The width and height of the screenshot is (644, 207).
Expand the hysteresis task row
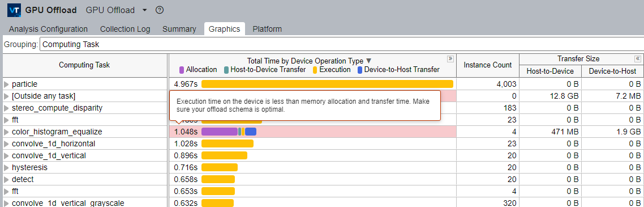6,167
